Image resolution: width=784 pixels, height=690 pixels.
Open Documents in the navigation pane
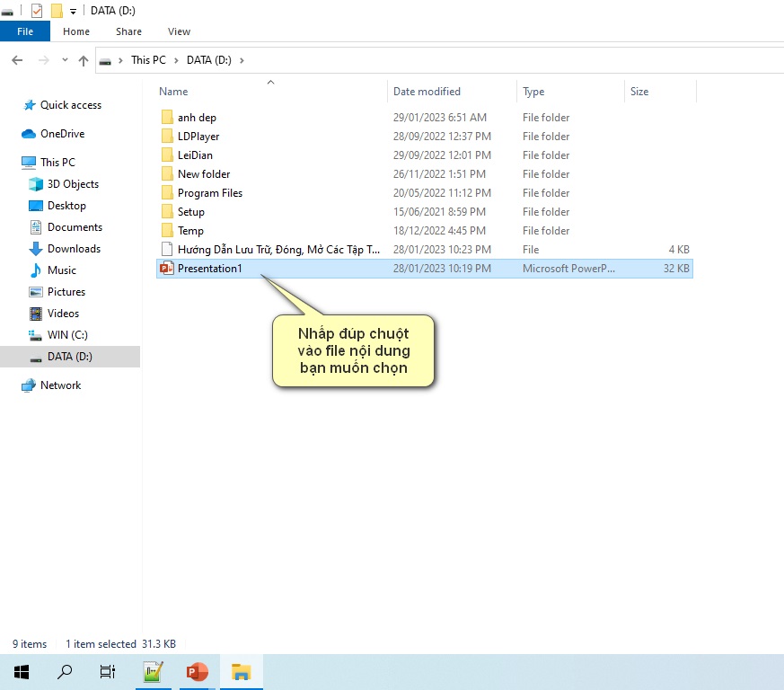(75, 226)
